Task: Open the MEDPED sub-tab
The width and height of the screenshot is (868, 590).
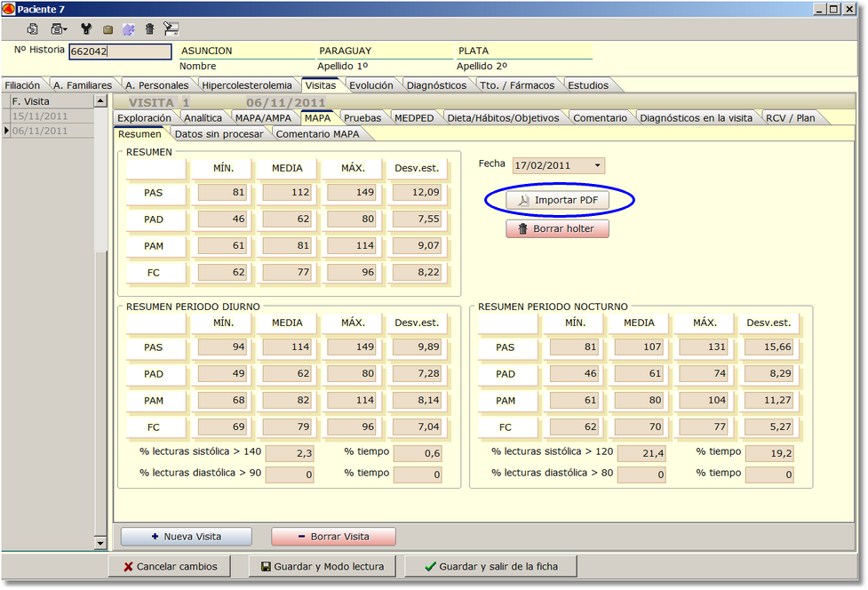Action: 414,118
